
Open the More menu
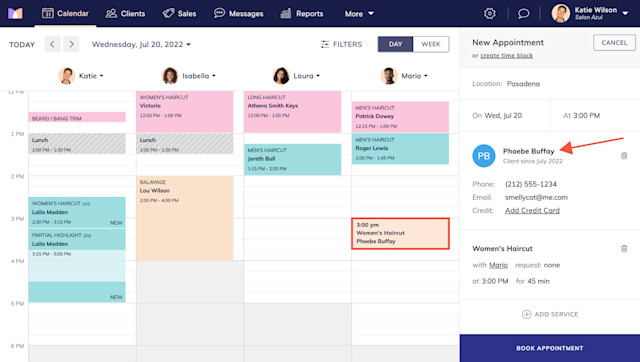click(x=359, y=14)
